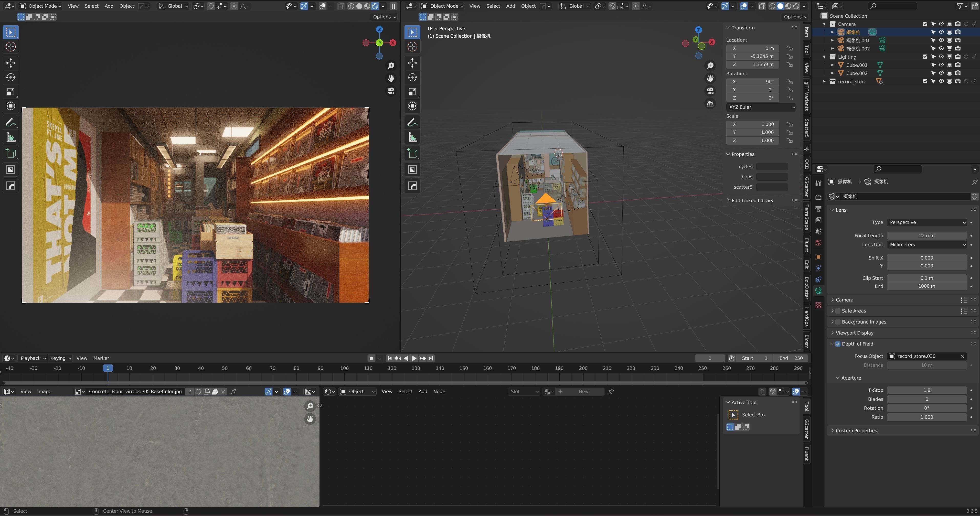Disable the Depth of Field checkbox
Viewport: 980px width, 516px height.
coord(838,344)
